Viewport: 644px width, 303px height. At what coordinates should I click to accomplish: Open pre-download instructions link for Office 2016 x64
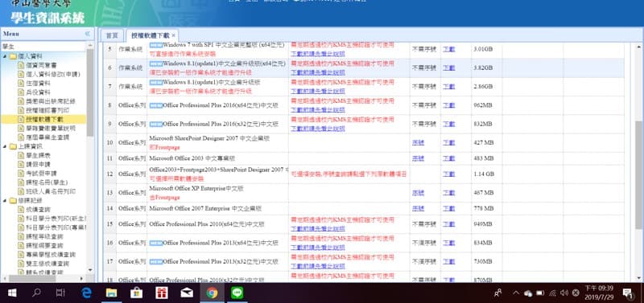(x=318, y=110)
